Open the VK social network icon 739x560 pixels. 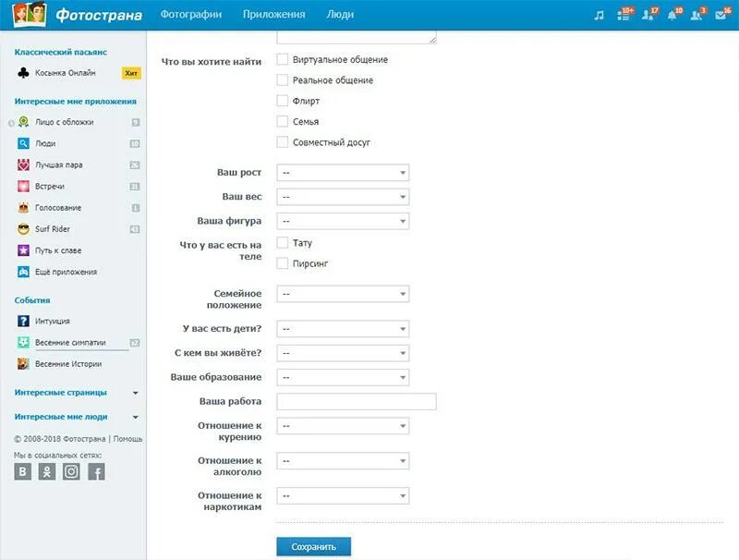click(x=22, y=471)
